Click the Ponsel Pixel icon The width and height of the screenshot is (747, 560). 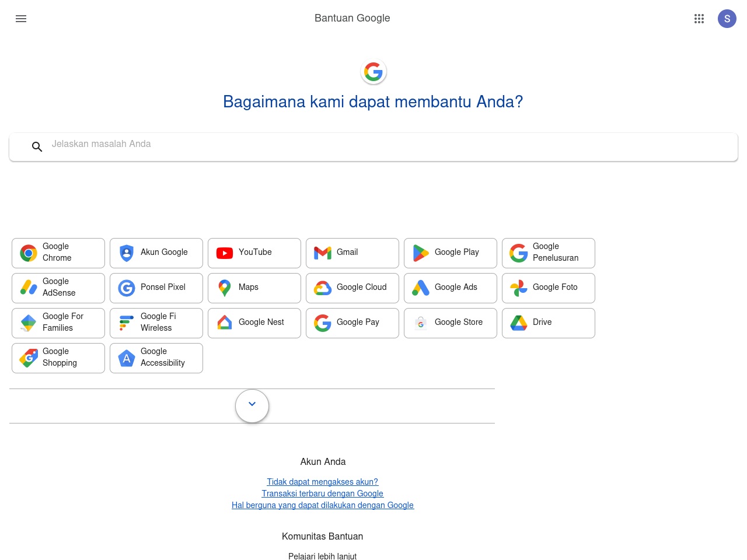click(x=127, y=288)
